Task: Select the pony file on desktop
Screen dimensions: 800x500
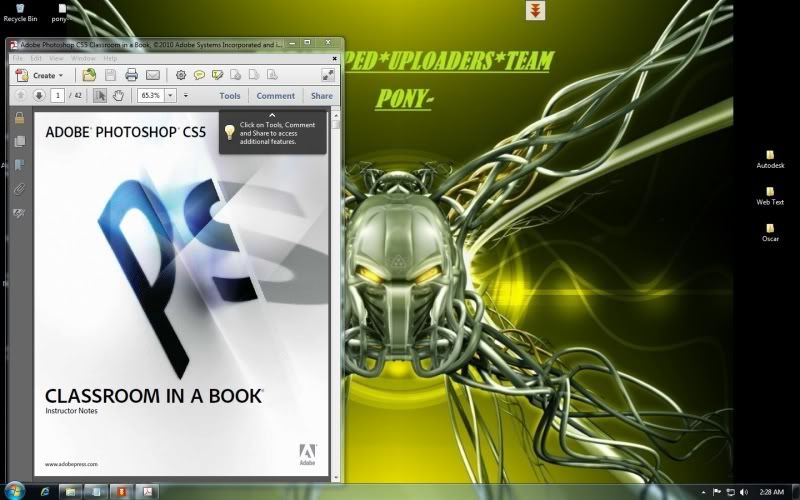Action: point(61,13)
